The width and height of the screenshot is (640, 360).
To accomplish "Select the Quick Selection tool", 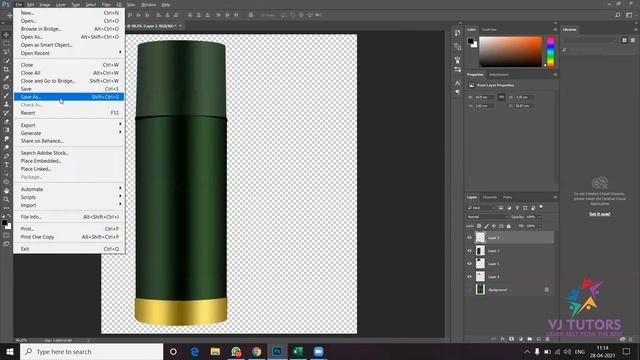I will [x=6, y=60].
